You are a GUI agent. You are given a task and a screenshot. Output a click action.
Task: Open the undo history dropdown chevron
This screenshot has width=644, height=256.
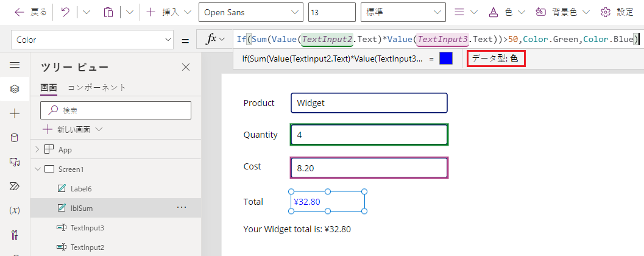(x=87, y=12)
